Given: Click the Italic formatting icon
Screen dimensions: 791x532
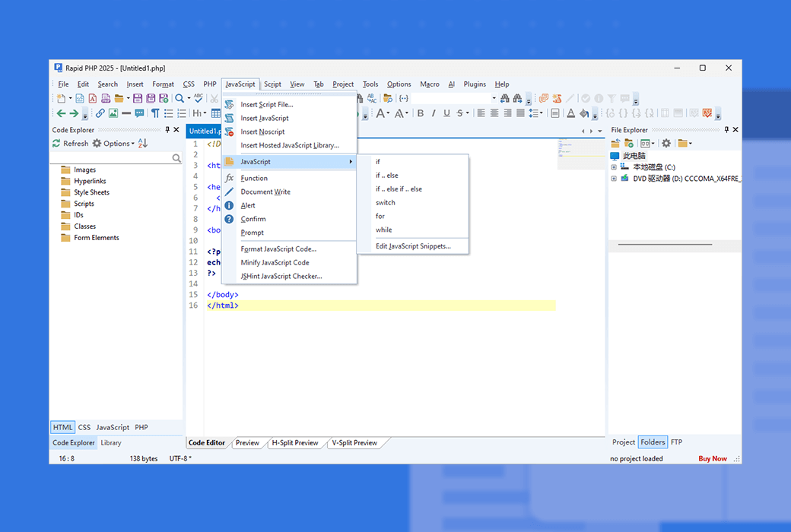Looking at the screenshot, I should pyautogui.click(x=434, y=113).
